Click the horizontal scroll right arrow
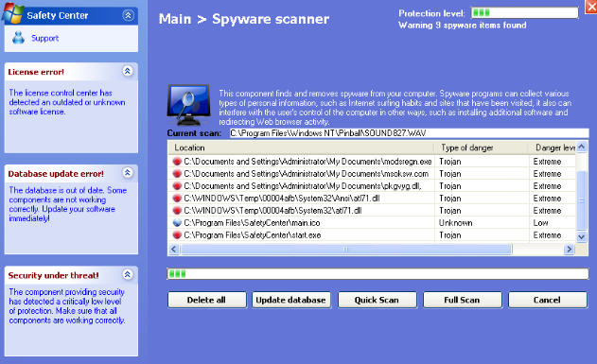This screenshot has width=597, height=364. (x=569, y=250)
